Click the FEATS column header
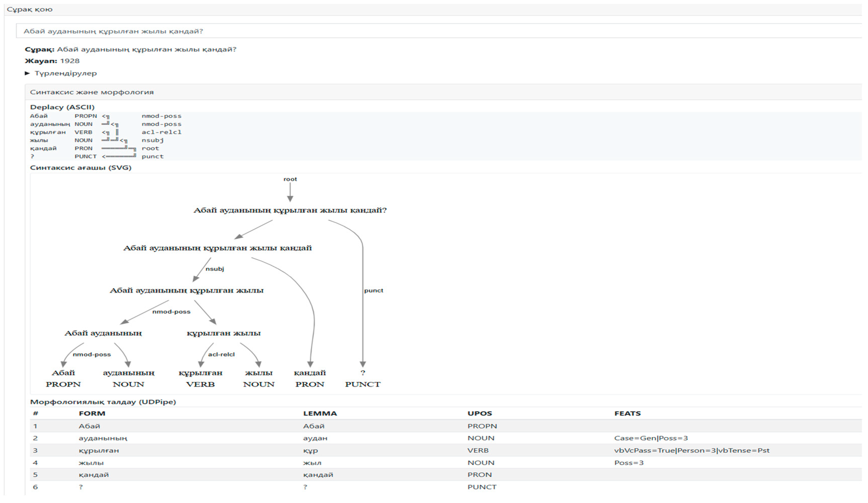Viewport: 868px width, 503px height. (x=627, y=413)
